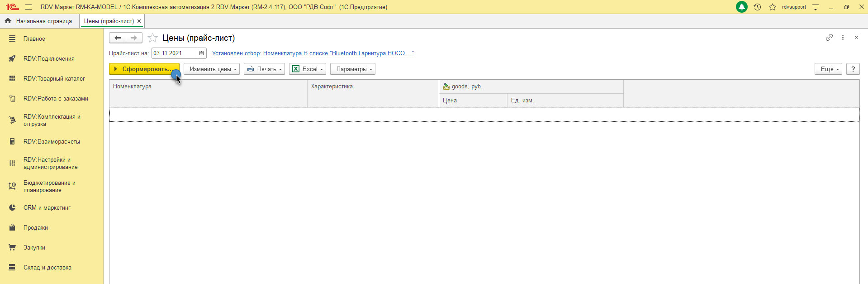Image resolution: width=868 pixels, height=284 pixels.
Task: Click Сформировать button
Action: click(x=144, y=69)
